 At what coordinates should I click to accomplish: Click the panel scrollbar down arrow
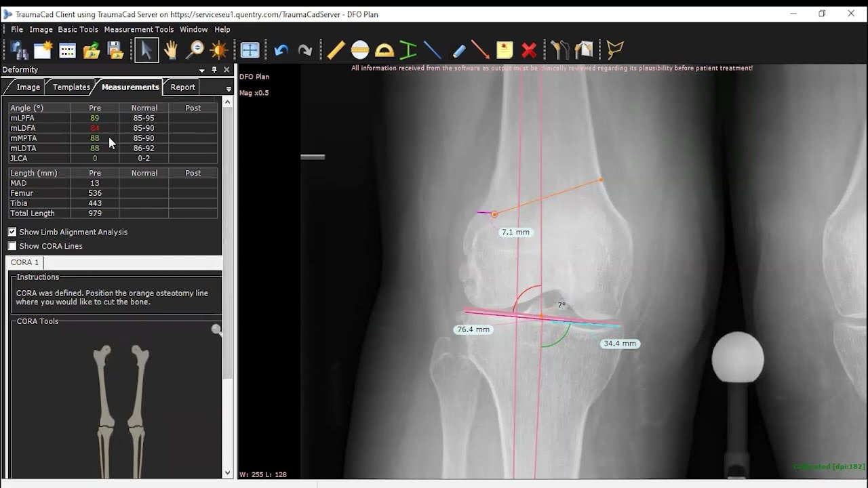(x=227, y=473)
